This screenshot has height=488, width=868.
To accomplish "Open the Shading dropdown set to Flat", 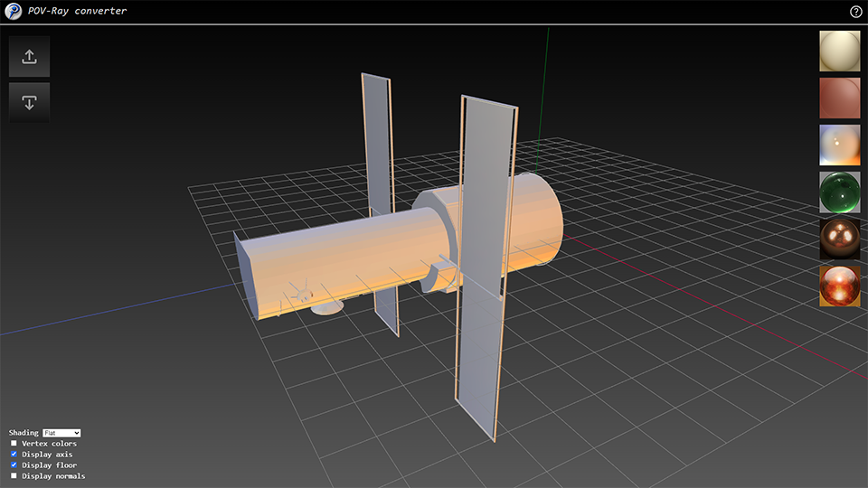I will pyautogui.click(x=62, y=433).
